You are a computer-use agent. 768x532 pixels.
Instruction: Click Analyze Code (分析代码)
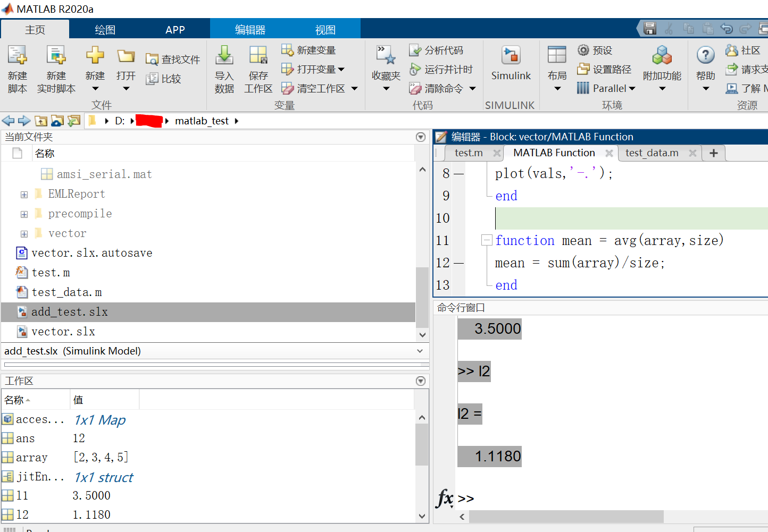(436, 50)
